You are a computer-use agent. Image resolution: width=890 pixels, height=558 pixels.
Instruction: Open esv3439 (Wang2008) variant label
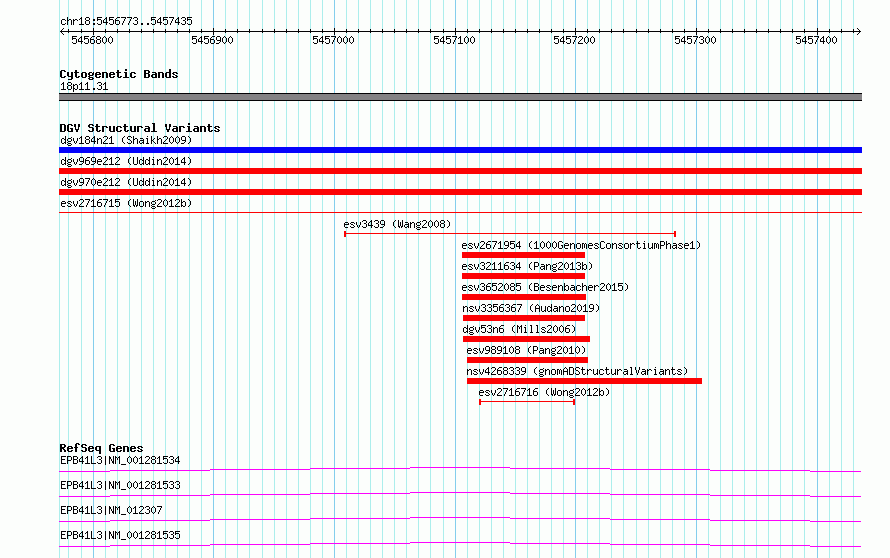click(x=397, y=224)
